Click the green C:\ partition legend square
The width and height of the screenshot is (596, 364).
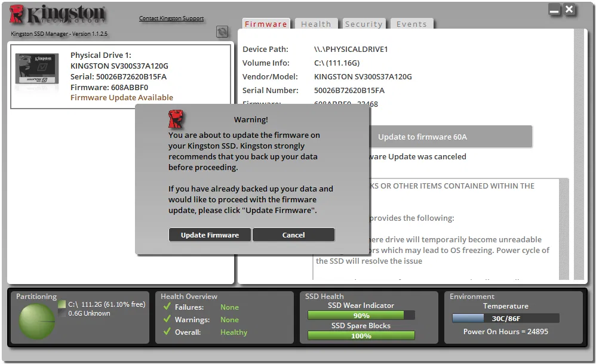(62, 304)
